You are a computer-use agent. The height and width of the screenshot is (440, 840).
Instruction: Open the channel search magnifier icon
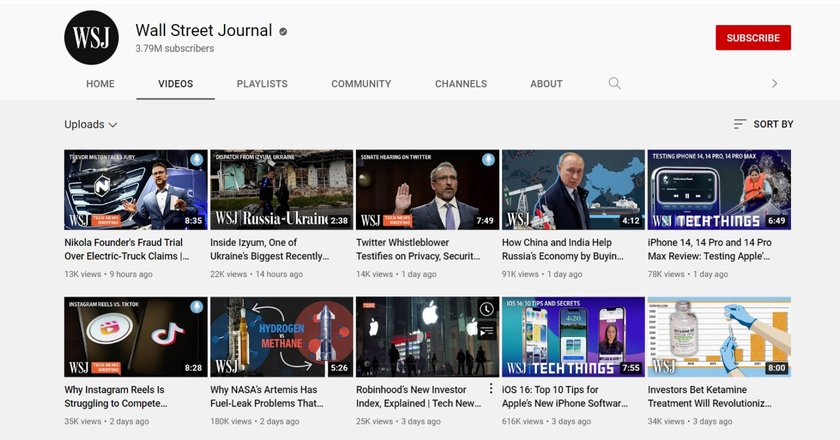pos(614,83)
